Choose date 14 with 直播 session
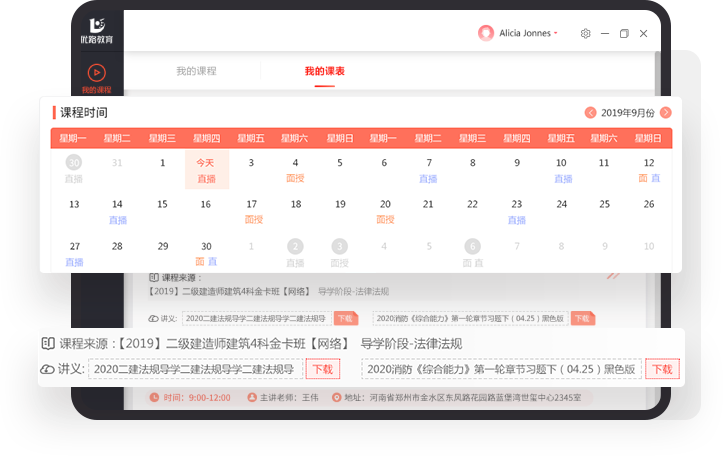723x456 pixels. tap(118, 211)
